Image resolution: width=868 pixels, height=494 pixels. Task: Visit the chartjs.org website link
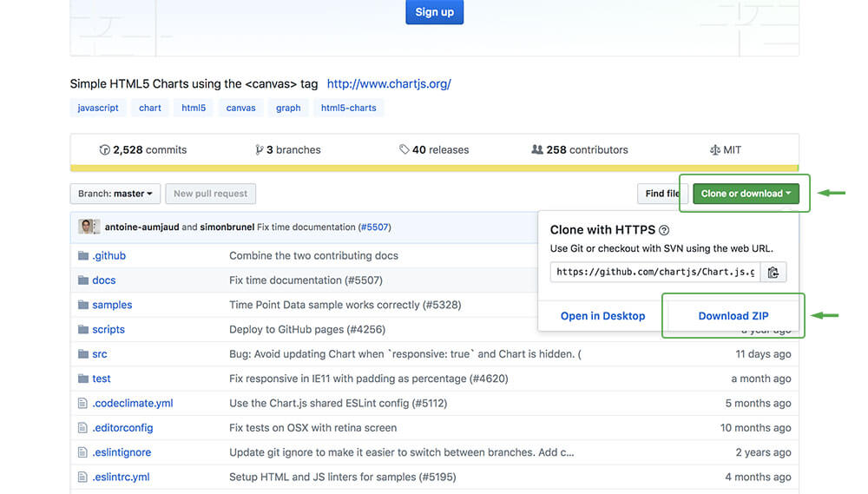[x=389, y=84]
